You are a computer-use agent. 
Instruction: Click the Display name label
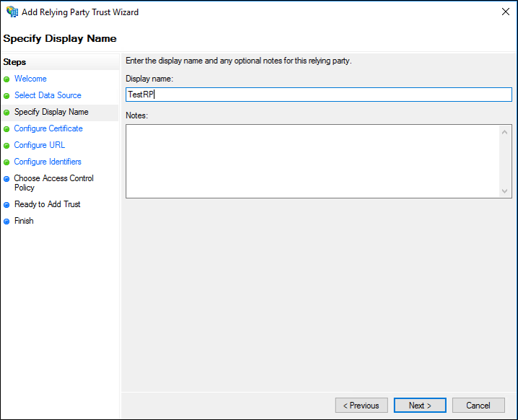pyautogui.click(x=149, y=79)
